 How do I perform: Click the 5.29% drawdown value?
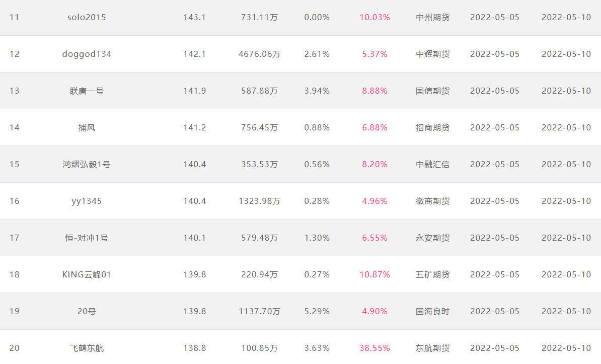(317, 312)
